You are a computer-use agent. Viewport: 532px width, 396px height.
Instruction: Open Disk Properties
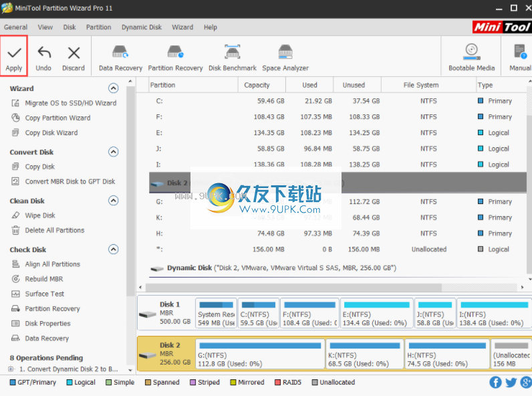click(41, 323)
